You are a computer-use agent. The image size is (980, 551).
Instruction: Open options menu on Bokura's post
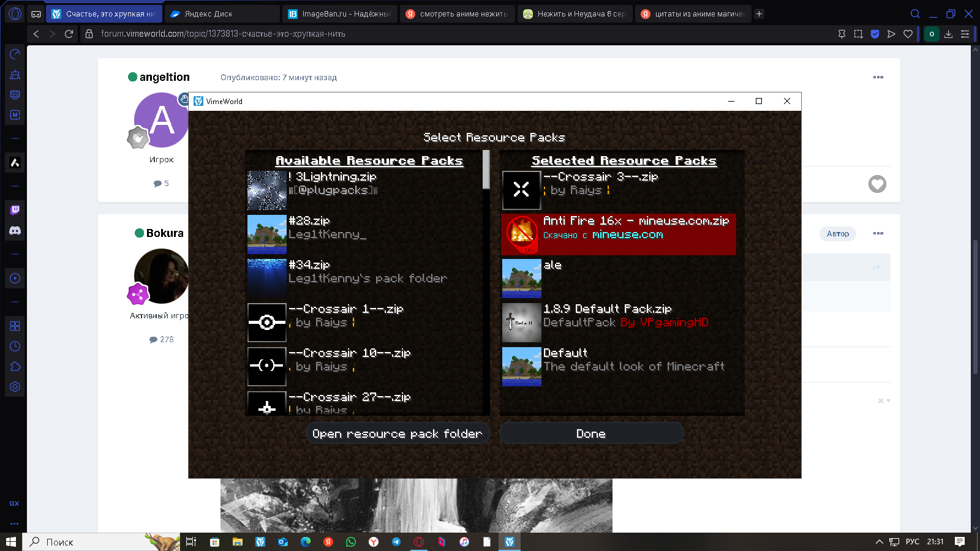[878, 233]
